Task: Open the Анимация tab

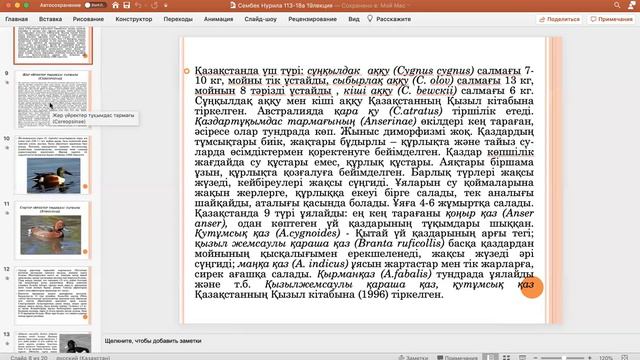Action: [218, 19]
